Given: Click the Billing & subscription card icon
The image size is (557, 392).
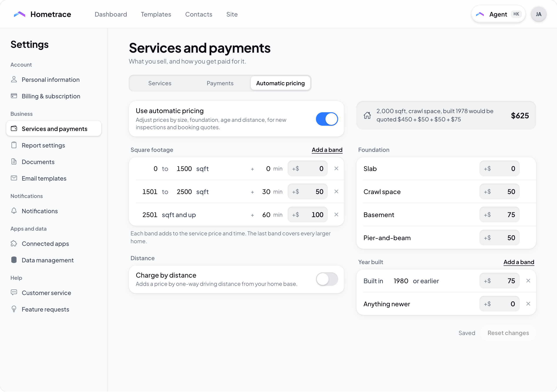Looking at the screenshot, I should [14, 96].
